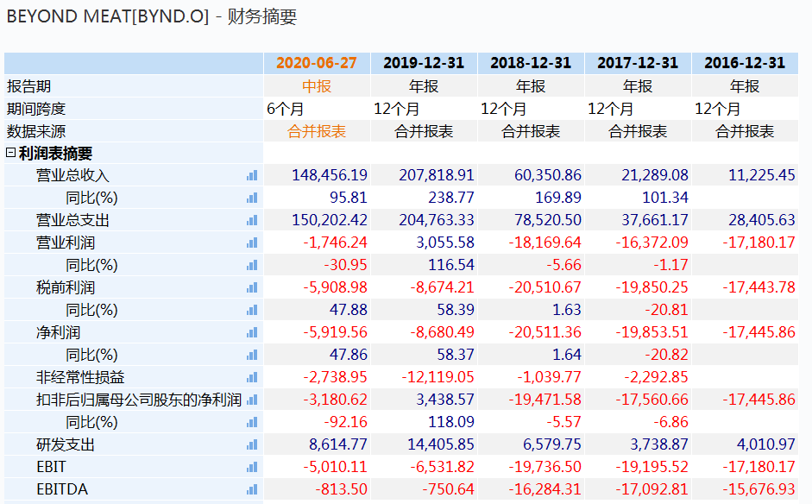Viewport: 812px width, 504px height.
Task: Click adjusted net profit value 3,438.57
Action: pyautogui.click(x=445, y=400)
